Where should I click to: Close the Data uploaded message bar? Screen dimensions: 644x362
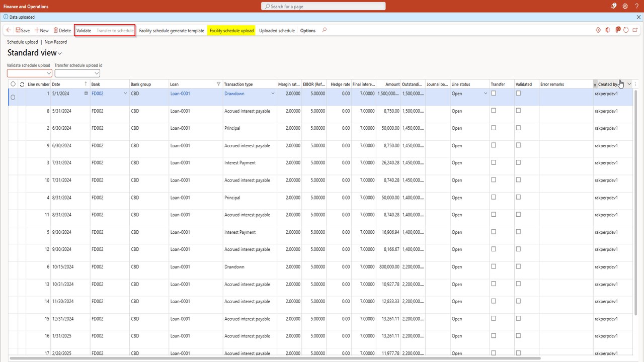638,17
